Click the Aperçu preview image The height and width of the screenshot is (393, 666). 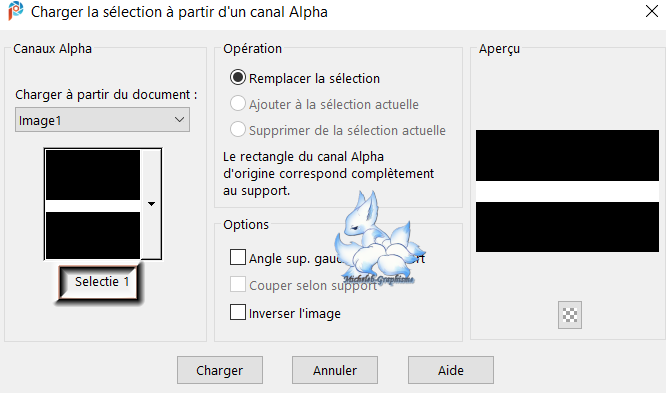tap(567, 191)
